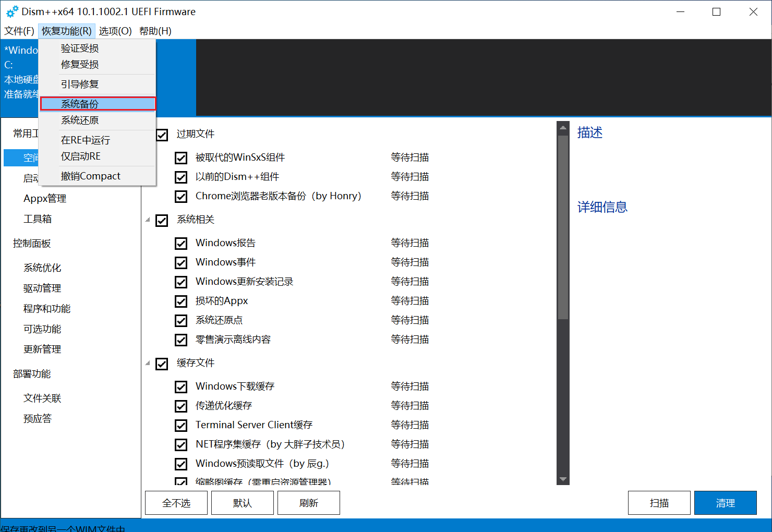
Task: Click the Dism++ gear icon in title bar
Action: click(x=12, y=11)
